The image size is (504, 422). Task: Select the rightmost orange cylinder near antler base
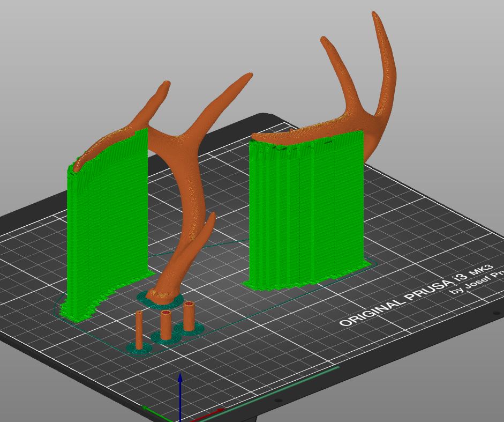(189, 316)
